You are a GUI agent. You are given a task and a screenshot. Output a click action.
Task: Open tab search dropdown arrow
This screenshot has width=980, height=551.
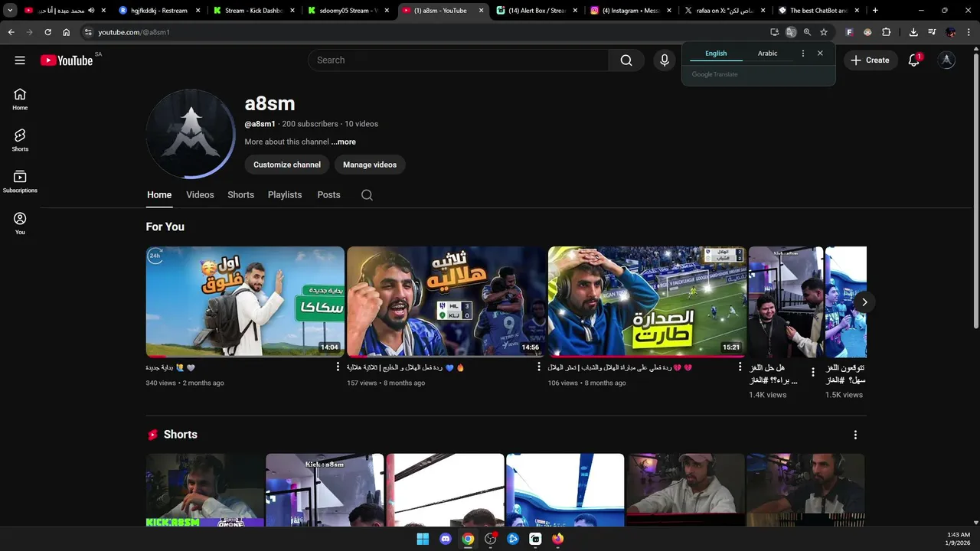(10, 11)
